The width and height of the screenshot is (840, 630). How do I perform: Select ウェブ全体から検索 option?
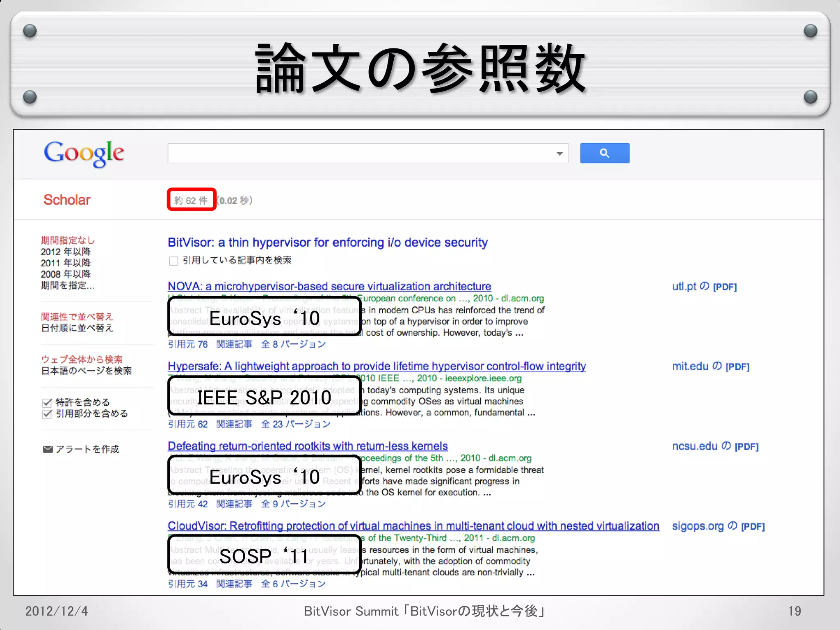(x=82, y=359)
